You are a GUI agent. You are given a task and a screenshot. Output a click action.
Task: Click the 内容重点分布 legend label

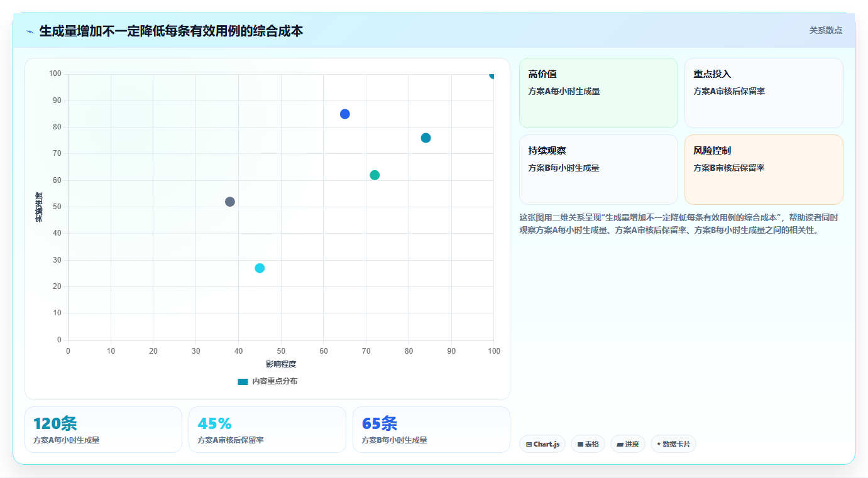click(x=275, y=381)
